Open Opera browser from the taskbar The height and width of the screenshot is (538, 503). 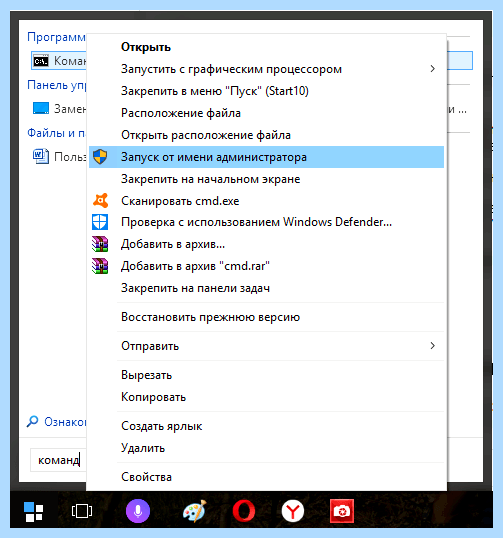[x=244, y=511]
